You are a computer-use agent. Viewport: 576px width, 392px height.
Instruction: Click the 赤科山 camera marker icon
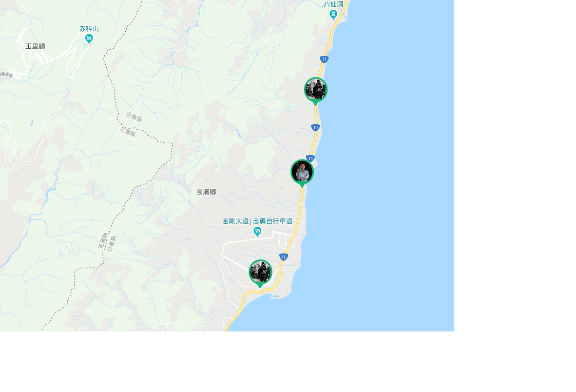pyautogui.click(x=89, y=38)
